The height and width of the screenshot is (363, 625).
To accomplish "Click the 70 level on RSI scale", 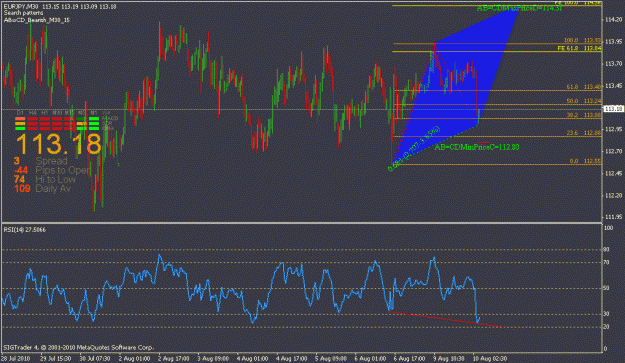I will 606,262.
